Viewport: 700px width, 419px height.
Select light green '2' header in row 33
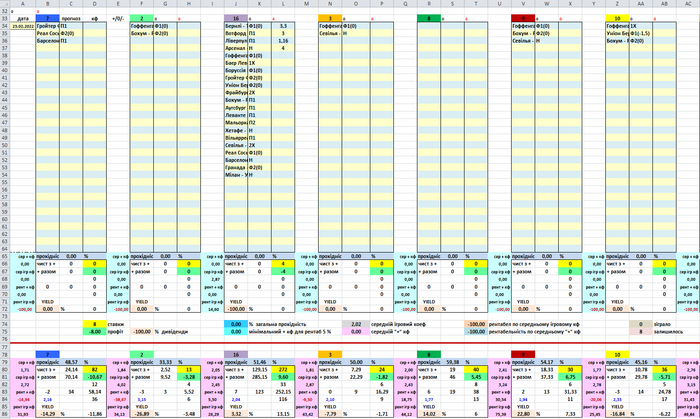click(x=142, y=19)
